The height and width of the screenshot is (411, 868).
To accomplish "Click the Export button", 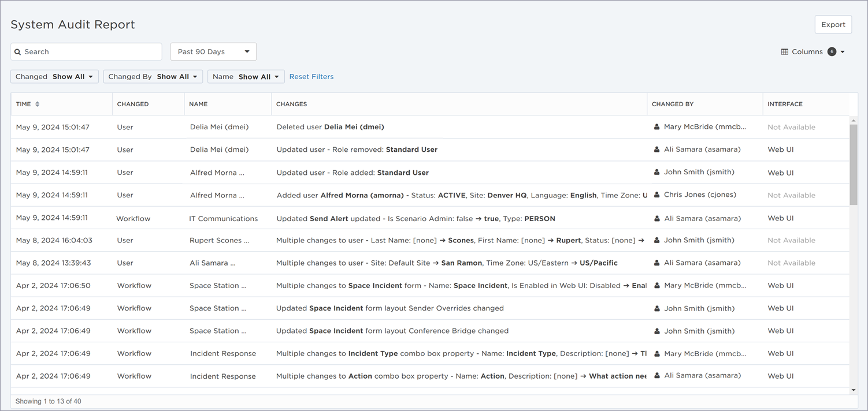I will point(833,25).
